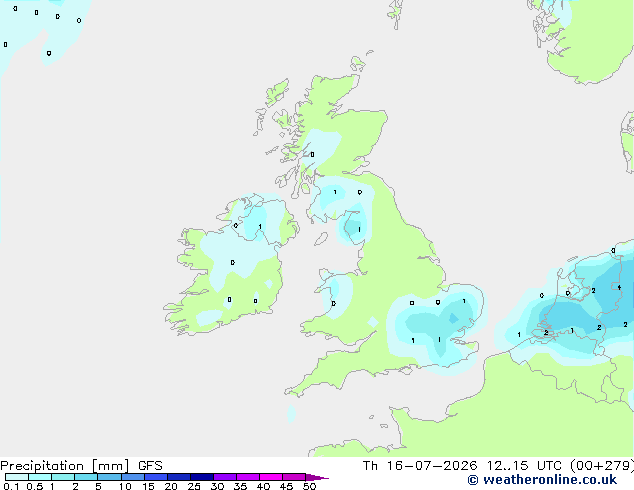The width and height of the screenshot is (634, 490).
Task: Click the 'Th 16-07-2026 12..15 UTC' timestamp
Action: (462, 466)
